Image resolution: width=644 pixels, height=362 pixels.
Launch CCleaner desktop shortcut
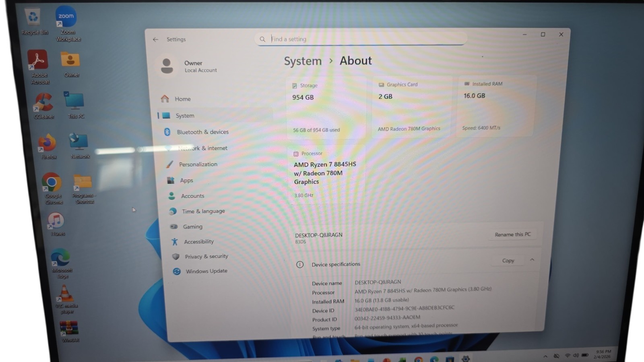coord(43,106)
